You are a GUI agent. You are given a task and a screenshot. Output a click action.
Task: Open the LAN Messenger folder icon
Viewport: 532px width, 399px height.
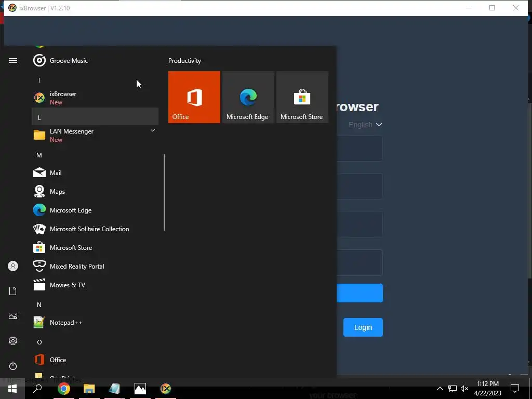[x=39, y=135]
